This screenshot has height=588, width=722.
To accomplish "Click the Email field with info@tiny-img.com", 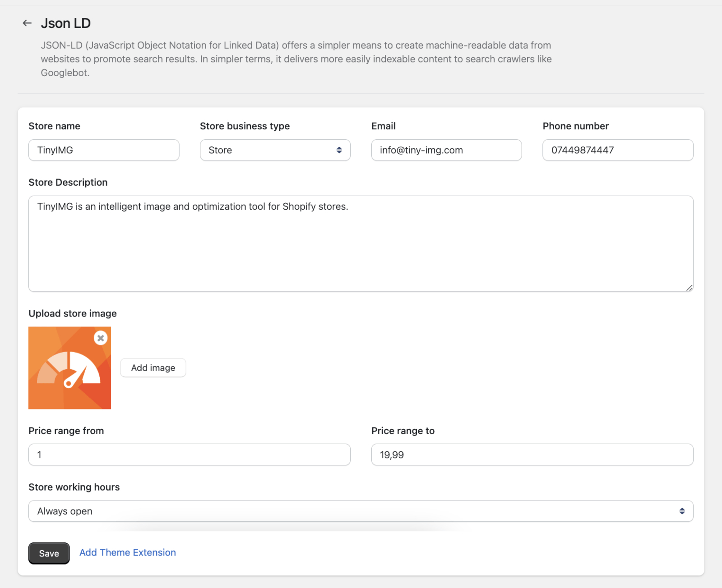I will tap(446, 150).
